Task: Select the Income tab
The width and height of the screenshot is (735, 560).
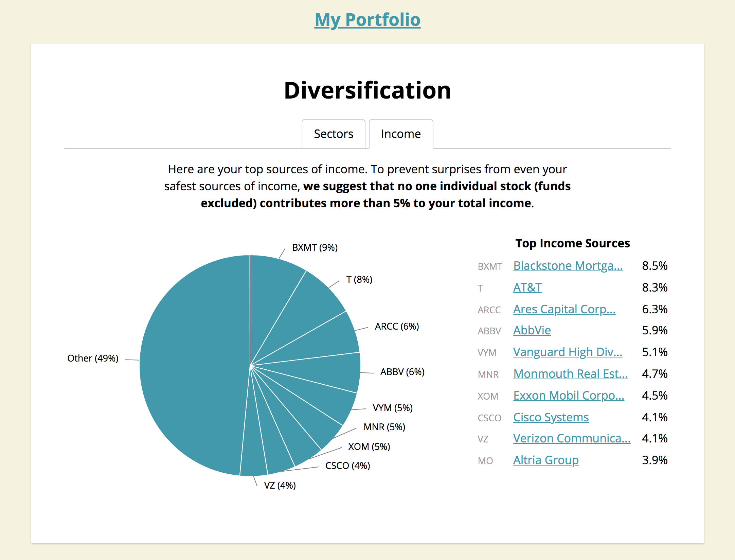Action: pos(401,134)
